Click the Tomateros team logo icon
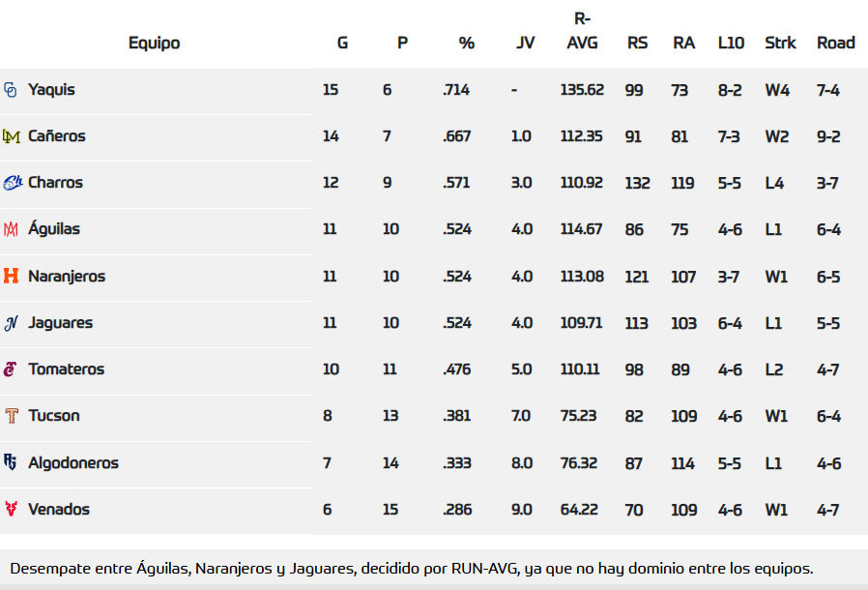Image resolution: width=868 pixels, height=590 pixels. click(11, 369)
